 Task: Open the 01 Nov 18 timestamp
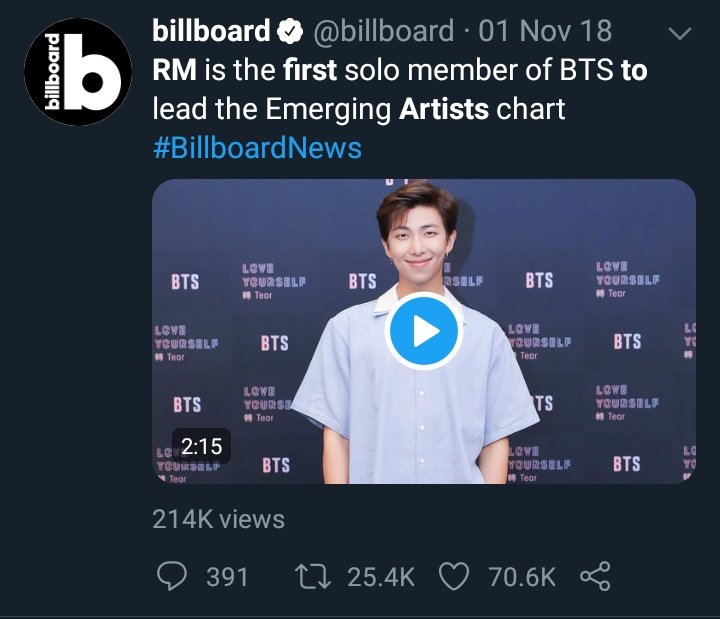tap(546, 31)
